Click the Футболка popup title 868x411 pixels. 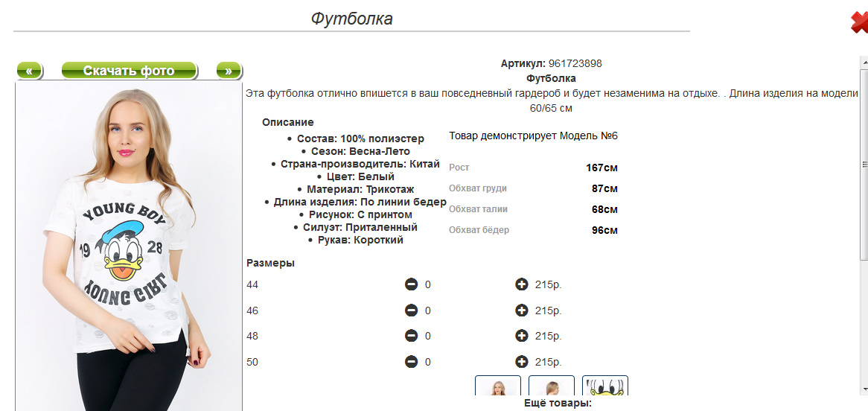[x=351, y=19]
